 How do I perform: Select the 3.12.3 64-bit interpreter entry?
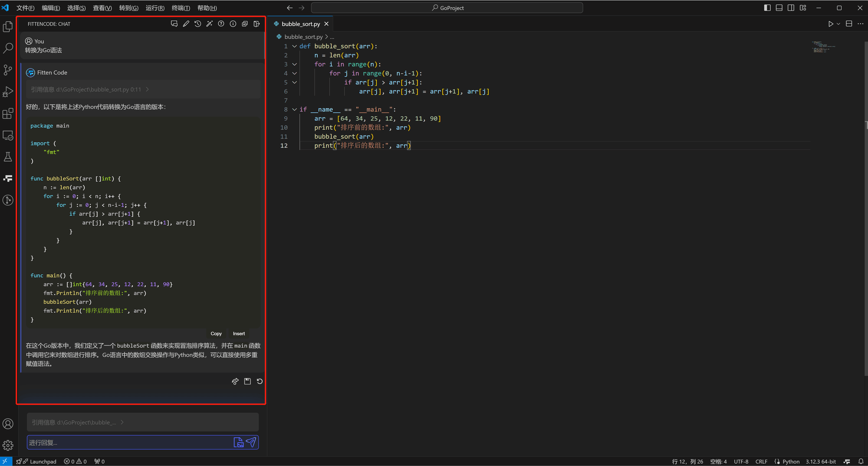point(821,461)
